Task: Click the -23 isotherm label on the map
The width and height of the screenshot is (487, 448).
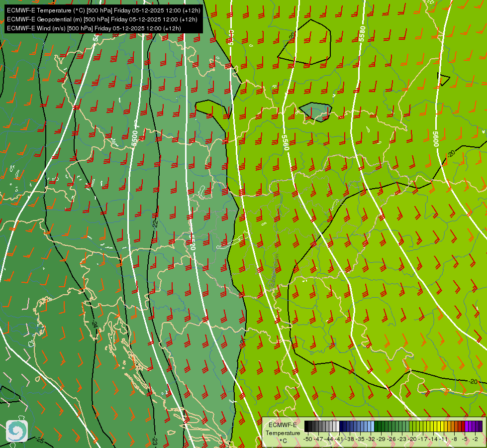Action: (155, 441)
